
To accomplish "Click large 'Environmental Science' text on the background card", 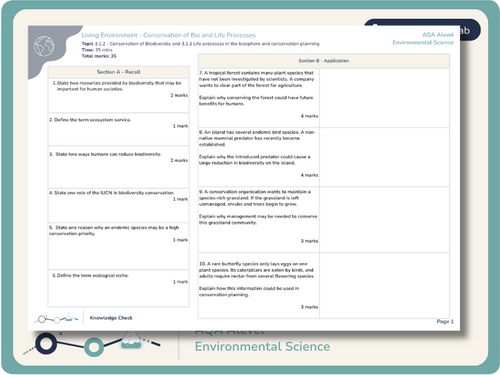I will pos(262,347).
